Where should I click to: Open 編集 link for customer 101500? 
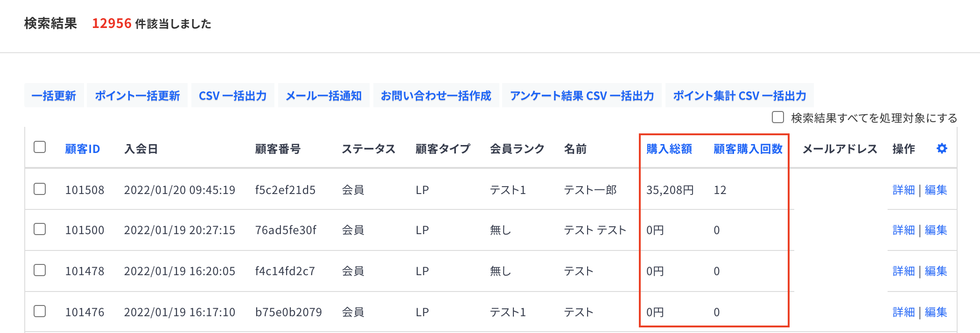tap(936, 230)
